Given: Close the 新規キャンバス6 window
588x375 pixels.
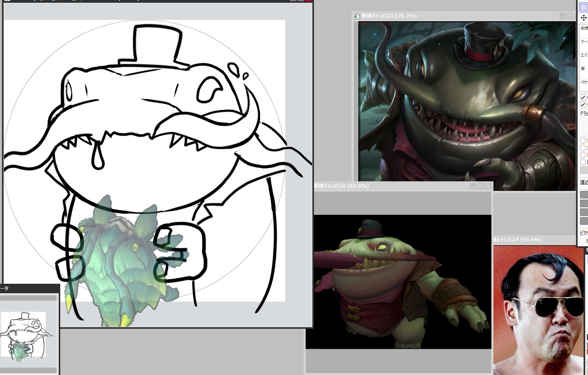Looking at the screenshot, I should point(488,186).
